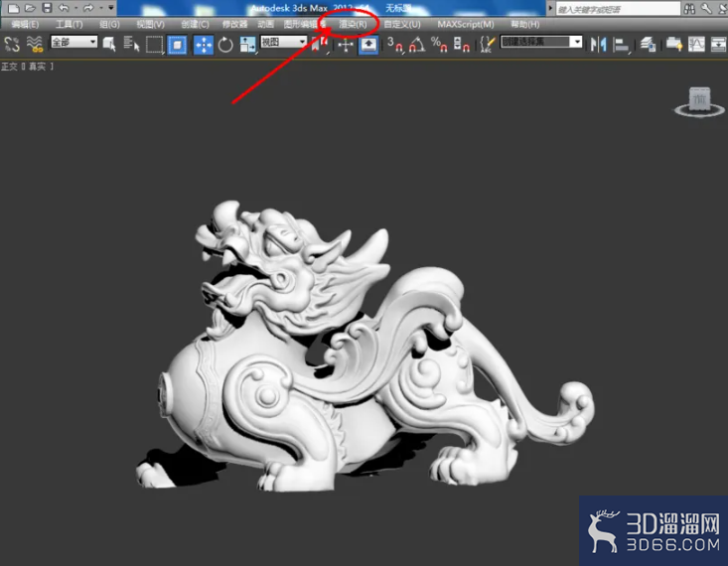728x566 pixels.
Task: Open the 动画 menu
Action: coord(265,24)
